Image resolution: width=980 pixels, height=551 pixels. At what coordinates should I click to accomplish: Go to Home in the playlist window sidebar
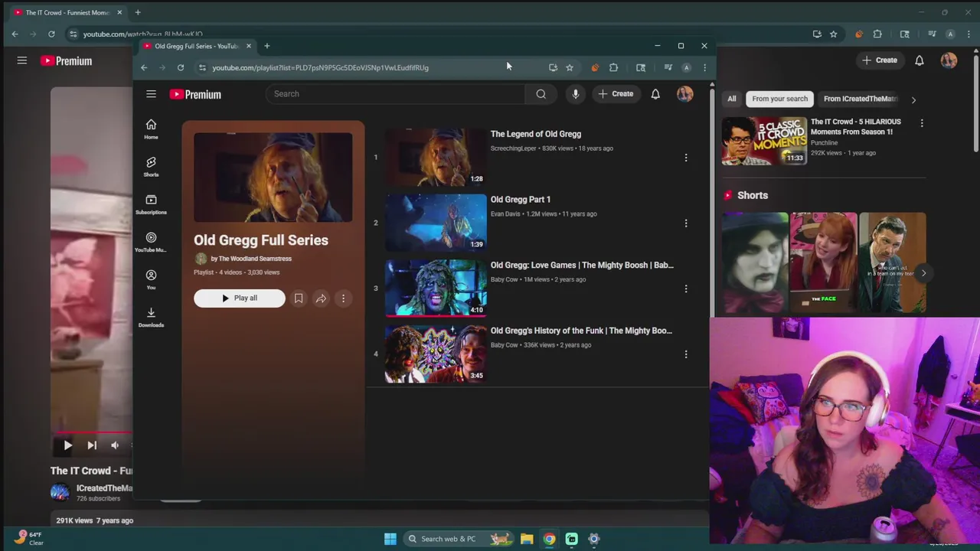click(x=151, y=129)
